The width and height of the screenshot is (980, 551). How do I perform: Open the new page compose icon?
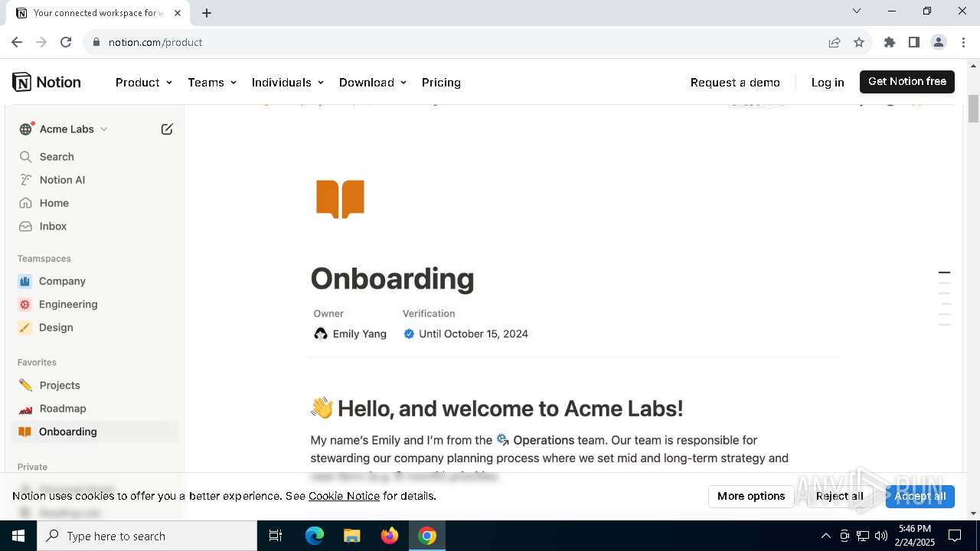point(167,129)
